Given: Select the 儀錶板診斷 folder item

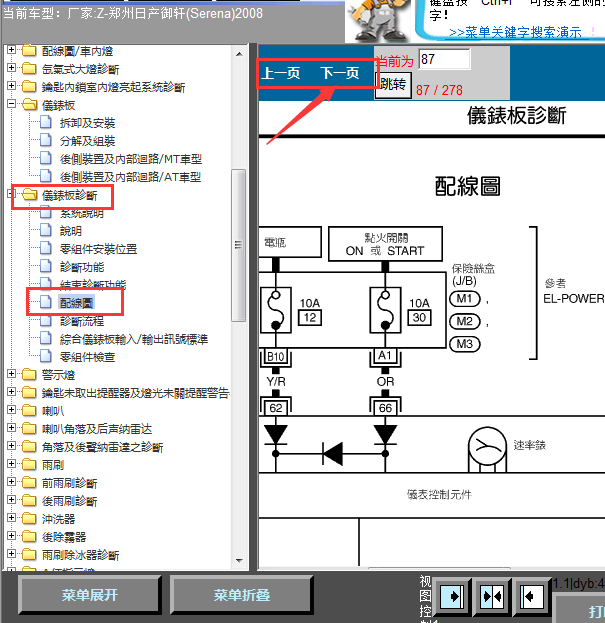Looking at the screenshot, I should (x=70, y=195).
